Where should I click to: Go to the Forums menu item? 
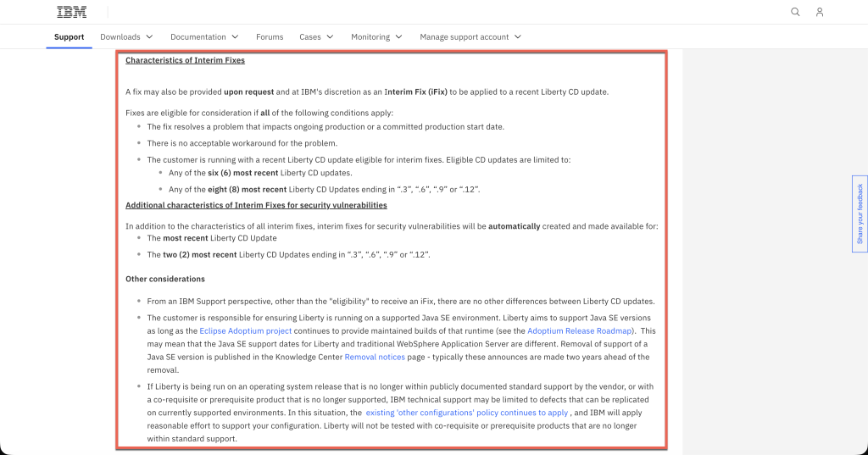pos(270,37)
